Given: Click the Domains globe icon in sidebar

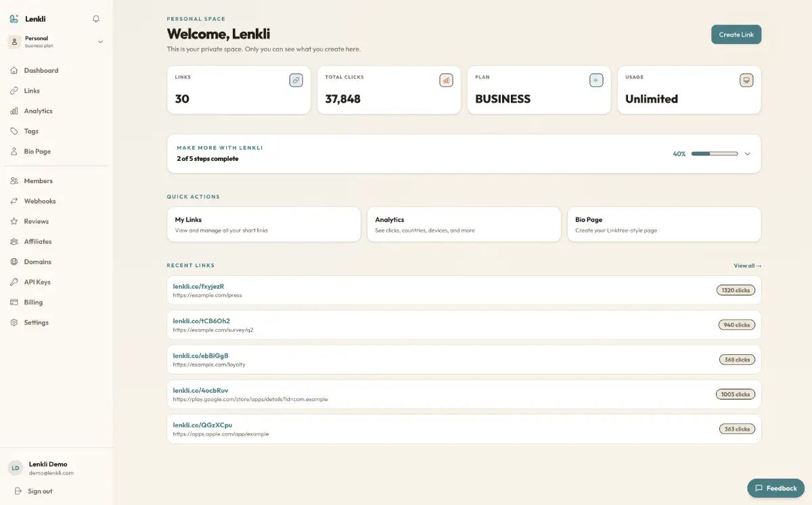Looking at the screenshot, I should 14,262.
